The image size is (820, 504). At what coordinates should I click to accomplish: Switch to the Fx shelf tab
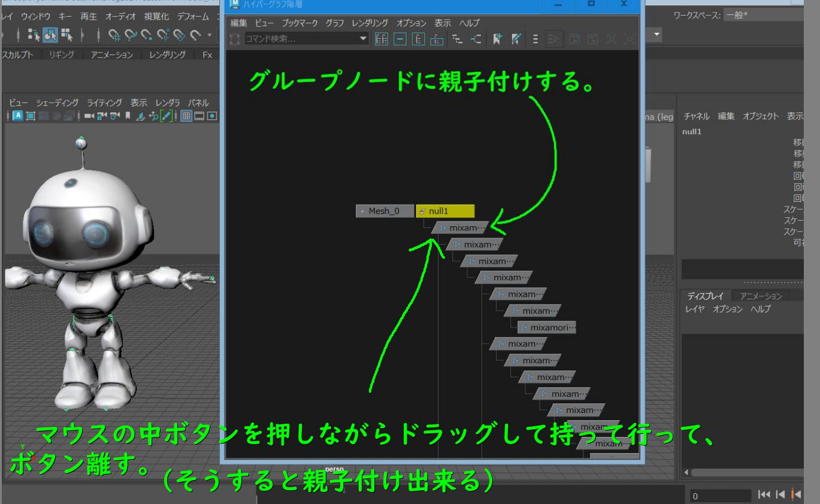207,55
